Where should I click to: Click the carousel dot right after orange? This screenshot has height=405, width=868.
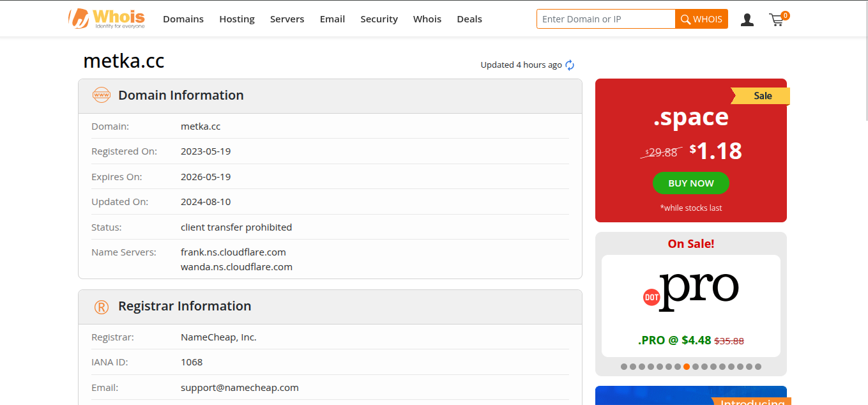(696, 367)
